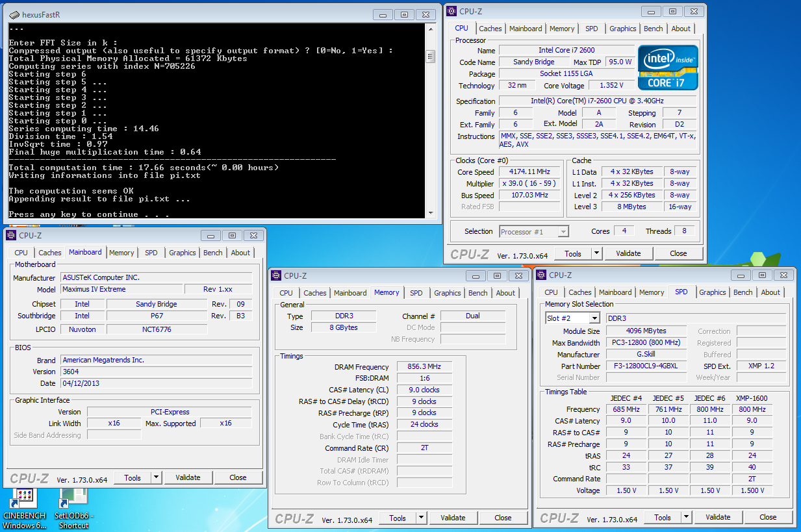Click CPU-Z icon in Mainboard window title
Viewport: 801px width, 532px height.
[x=12, y=235]
